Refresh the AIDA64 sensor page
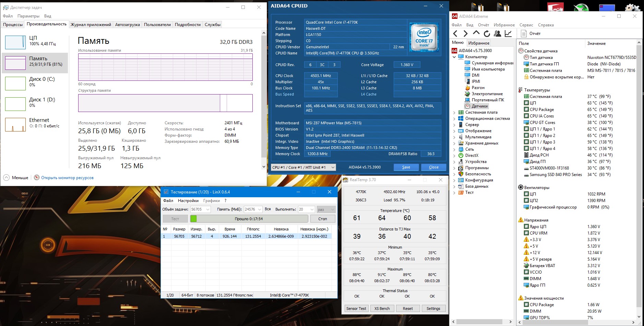Viewport: 644px width, 326px height. [487, 34]
